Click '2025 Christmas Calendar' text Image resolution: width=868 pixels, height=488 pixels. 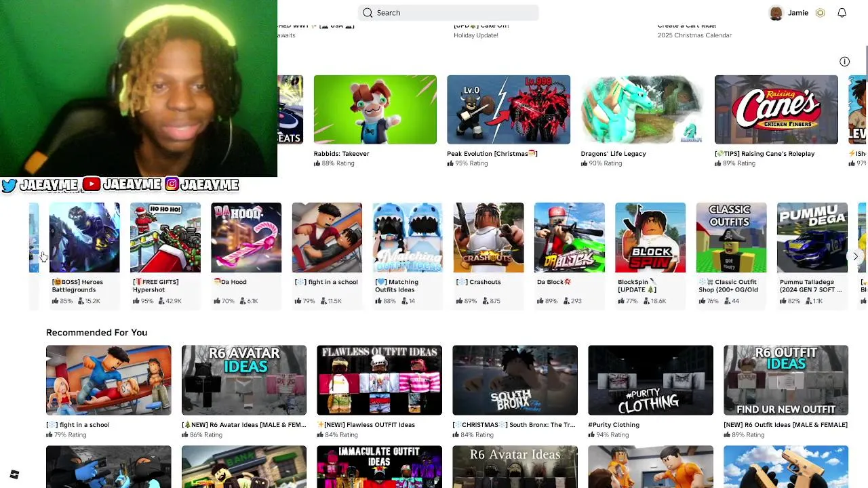point(694,35)
